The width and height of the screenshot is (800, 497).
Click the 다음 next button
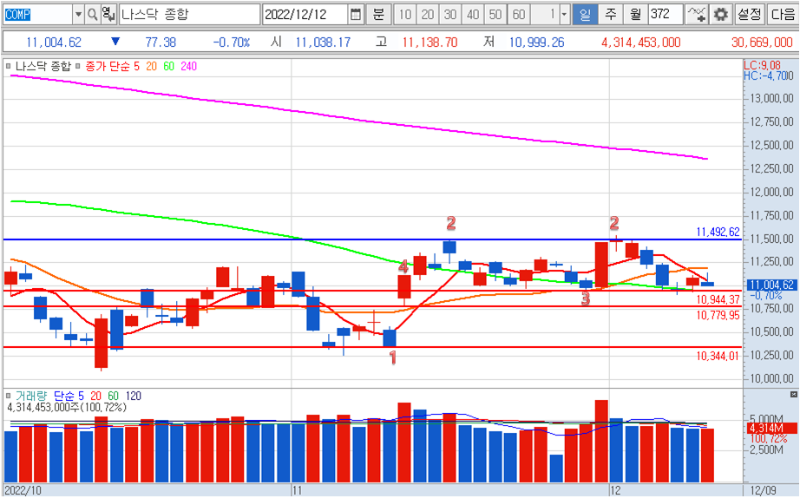783,14
